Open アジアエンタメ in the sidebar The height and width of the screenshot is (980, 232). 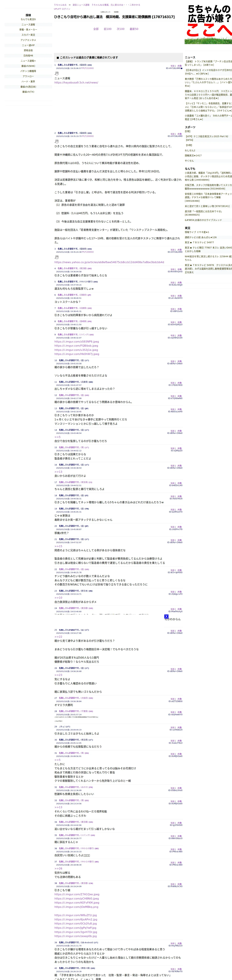28,40
